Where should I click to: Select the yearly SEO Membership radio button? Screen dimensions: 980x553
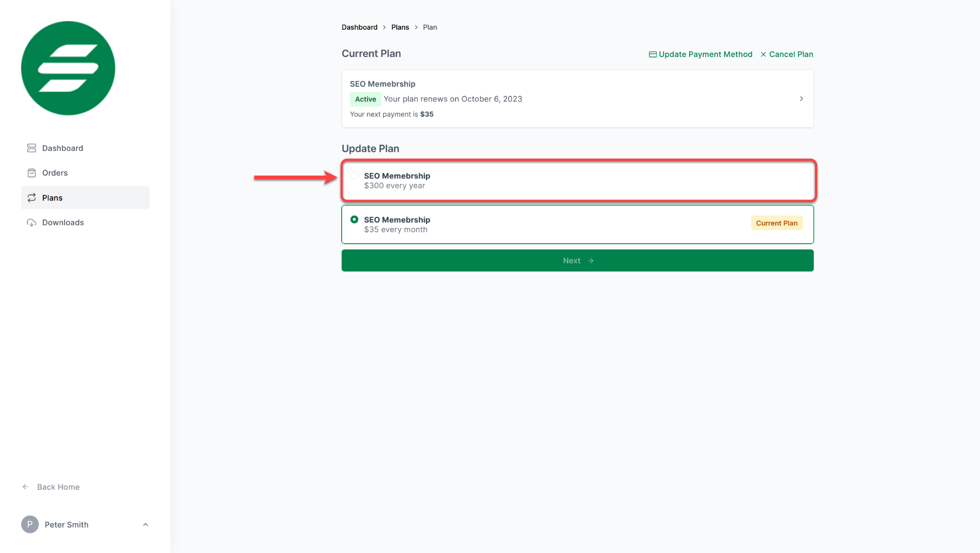coord(355,176)
